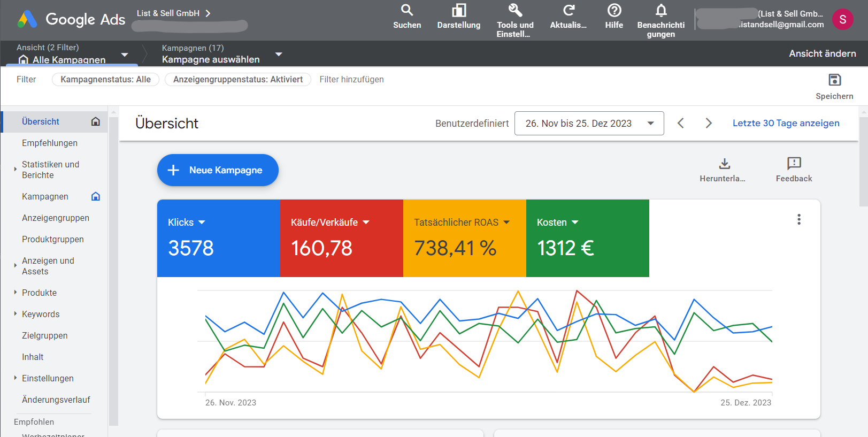This screenshot has width=868, height=437.
Task: Open Änderungsverlauf in the sidebar
Action: [56, 400]
